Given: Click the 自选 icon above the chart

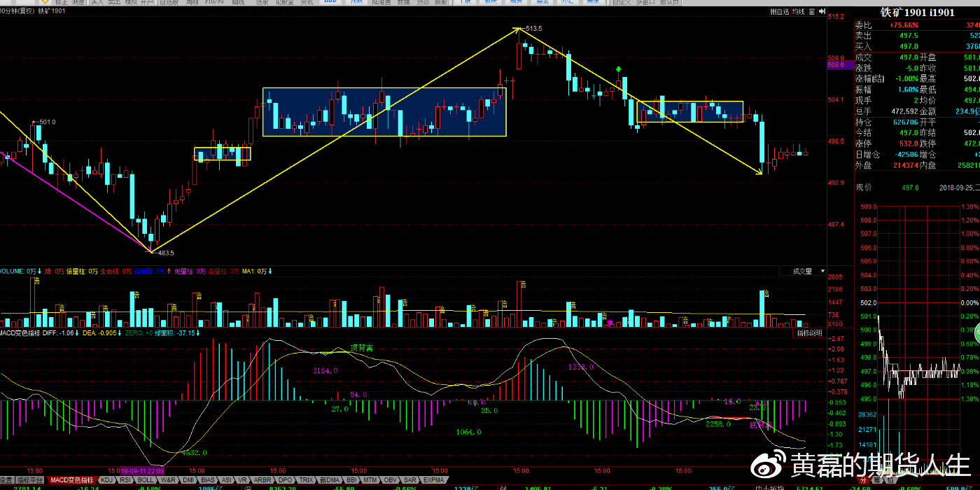Looking at the screenshot, I should 779,12.
